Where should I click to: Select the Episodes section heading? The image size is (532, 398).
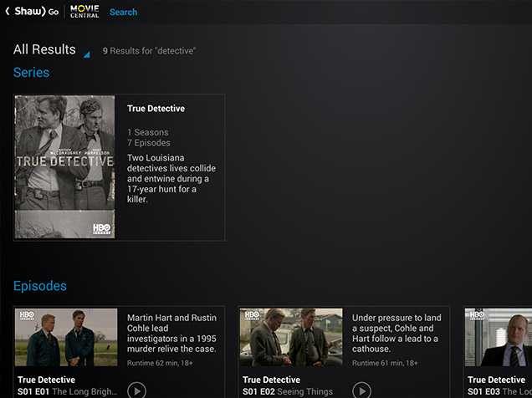[39, 286]
